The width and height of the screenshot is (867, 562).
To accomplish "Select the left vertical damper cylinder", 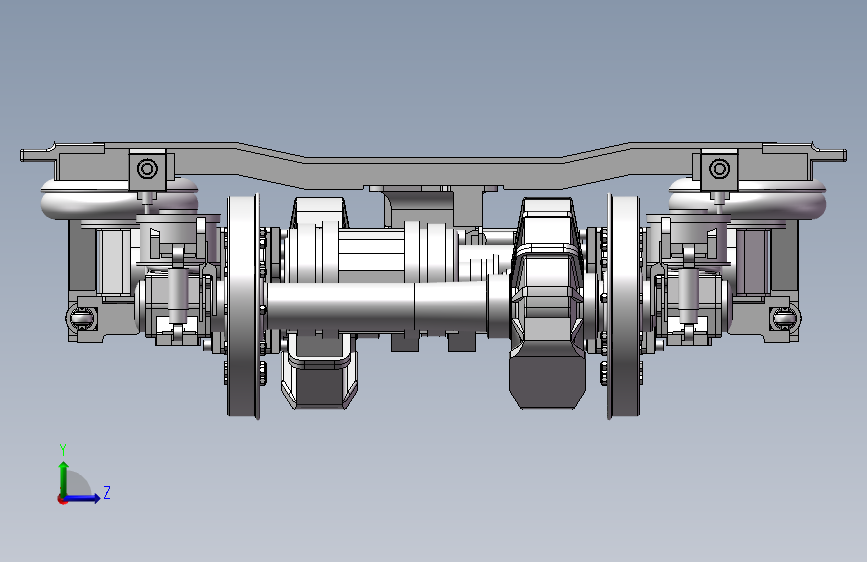I will point(177,295).
